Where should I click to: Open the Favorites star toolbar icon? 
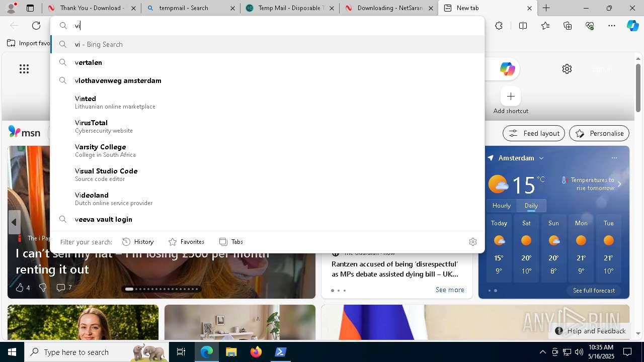(545, 26)
